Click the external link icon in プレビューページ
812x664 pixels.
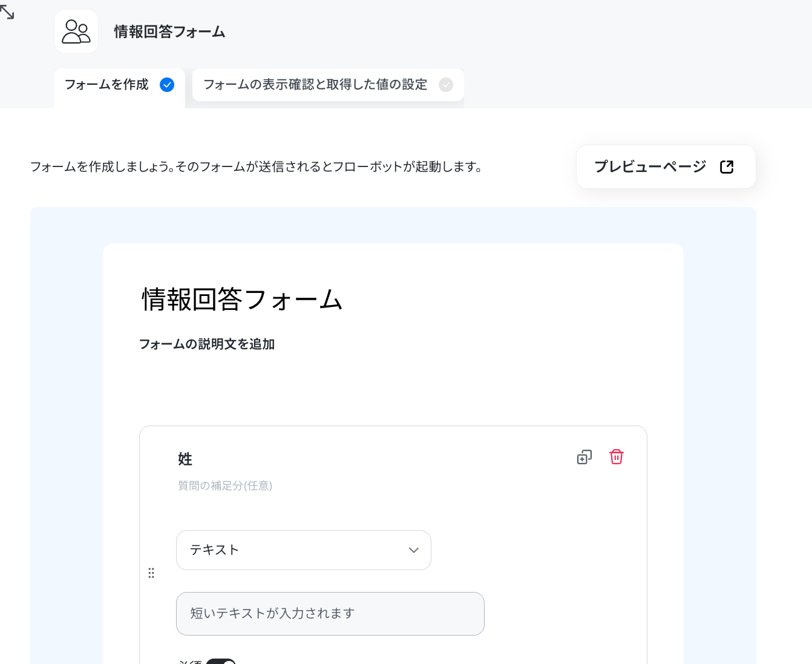(x=727, y=167)
